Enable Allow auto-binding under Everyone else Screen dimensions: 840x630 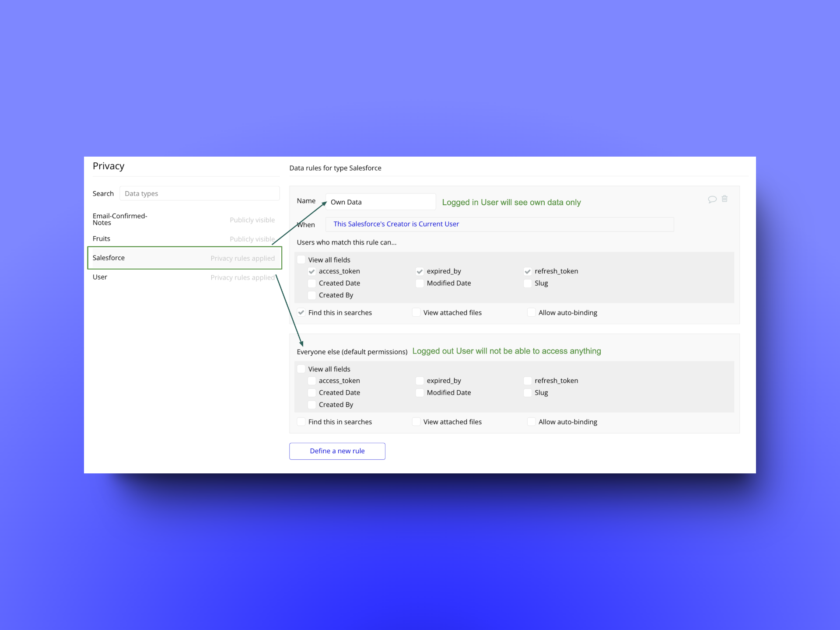point(531,422)
